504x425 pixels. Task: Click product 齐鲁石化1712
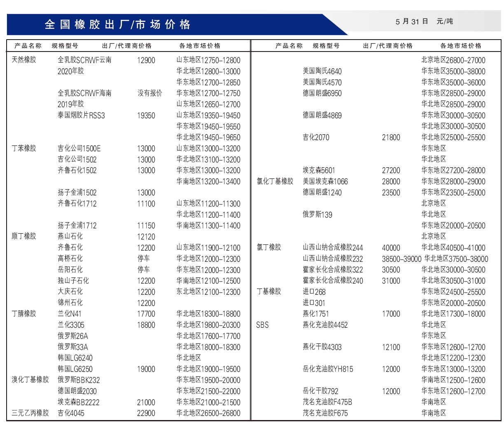coord(77,204)
